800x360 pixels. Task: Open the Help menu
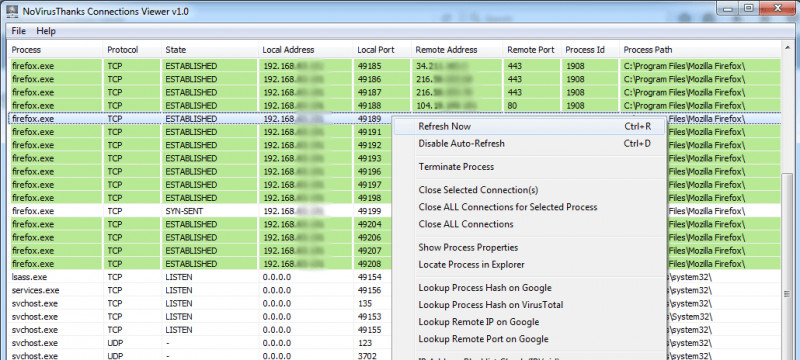pos(46,31)
